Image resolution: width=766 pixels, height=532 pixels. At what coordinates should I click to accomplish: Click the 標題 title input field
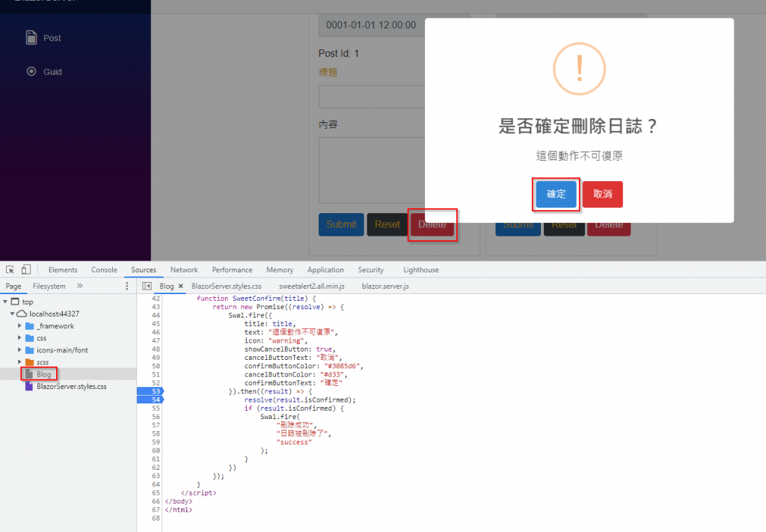pyautogui.click(x=372, y=97)
